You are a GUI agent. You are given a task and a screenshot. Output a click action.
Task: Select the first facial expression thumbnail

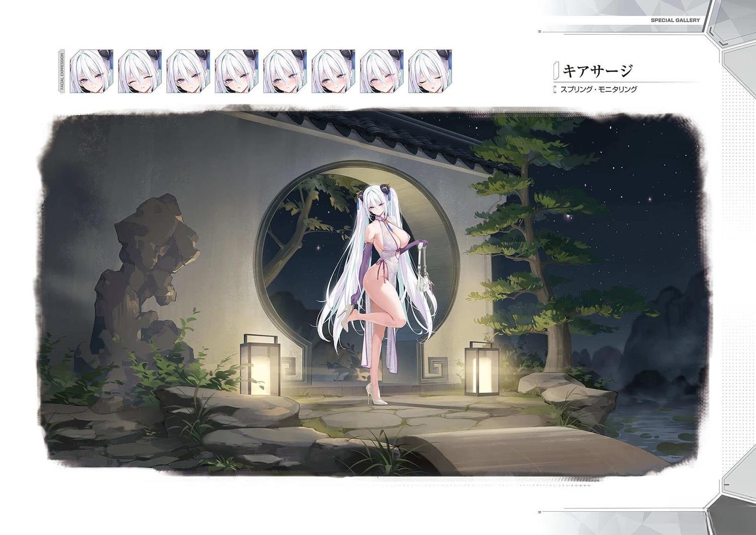[x=91, y=71]
